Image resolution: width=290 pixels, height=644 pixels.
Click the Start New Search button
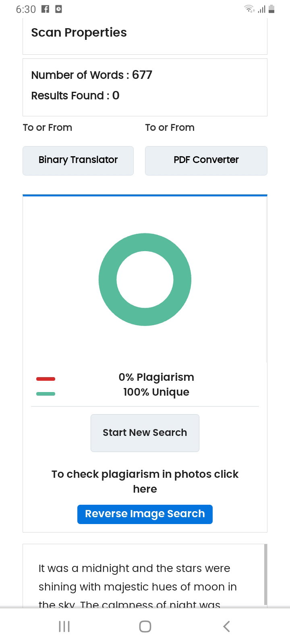pos(145,433)
